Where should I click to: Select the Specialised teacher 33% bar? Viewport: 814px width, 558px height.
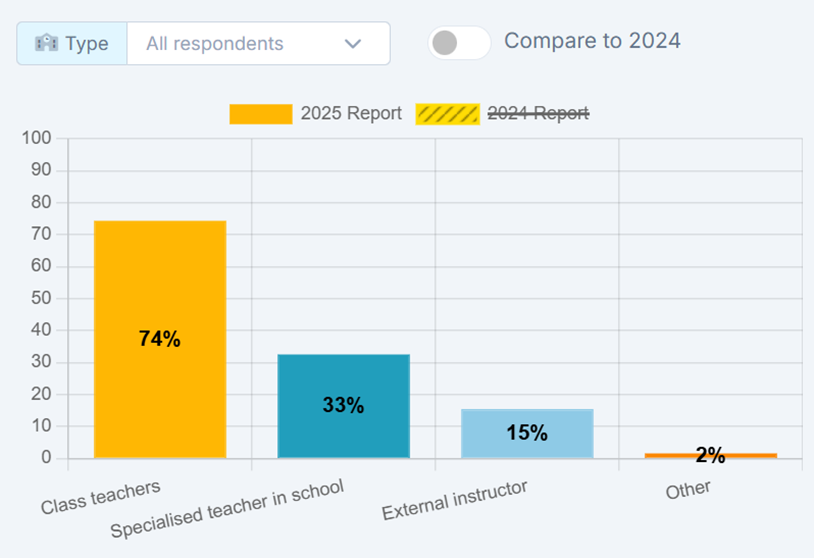(x=343, y=380)
